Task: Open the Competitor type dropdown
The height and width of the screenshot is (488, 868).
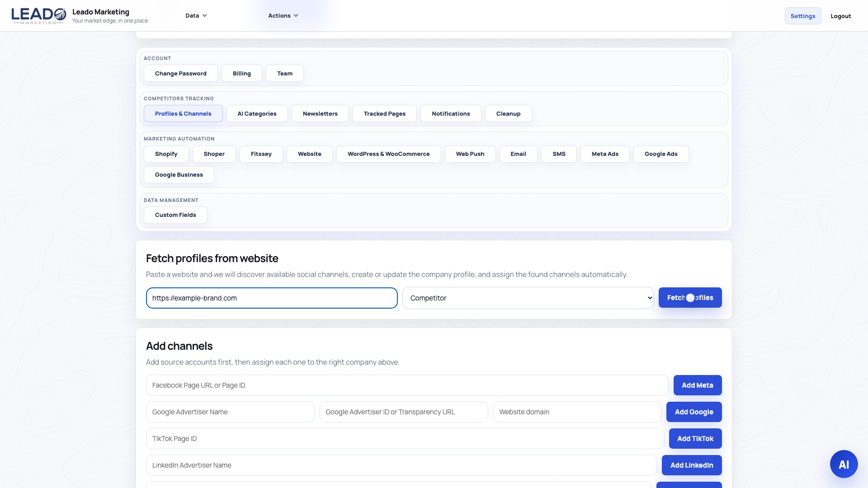Action: 528,298
